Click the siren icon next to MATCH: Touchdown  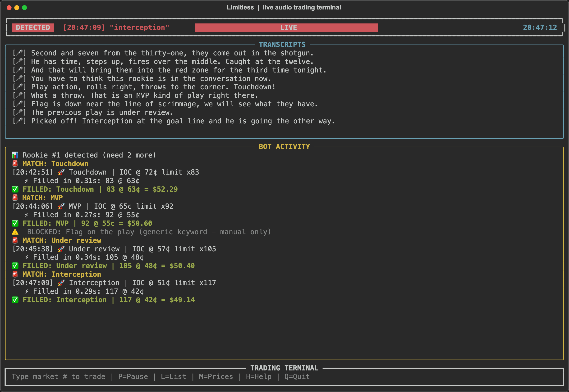coord(15,164)
